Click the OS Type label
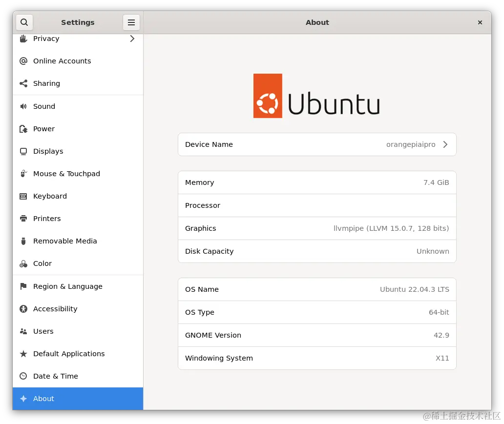This screenshot has height=424, width=504. pyautogui.click(x=200, y=312)
